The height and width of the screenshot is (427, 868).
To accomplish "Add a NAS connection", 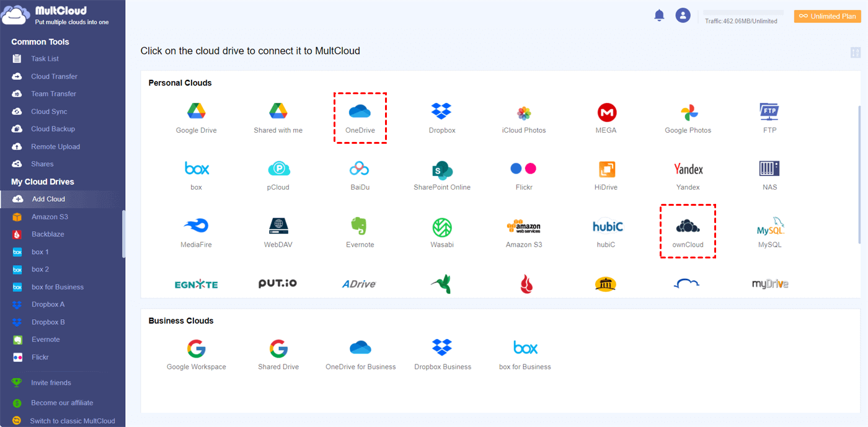I will click(769, 175).
